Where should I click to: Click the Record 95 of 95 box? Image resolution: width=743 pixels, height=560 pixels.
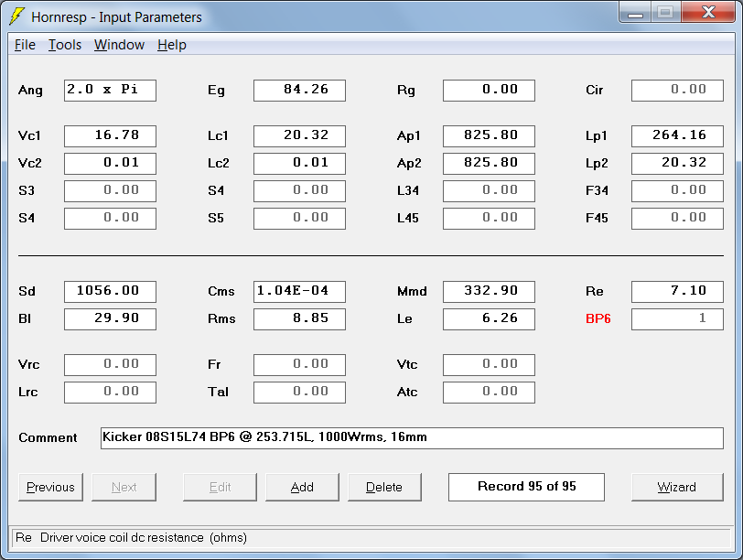coord(526,487)
